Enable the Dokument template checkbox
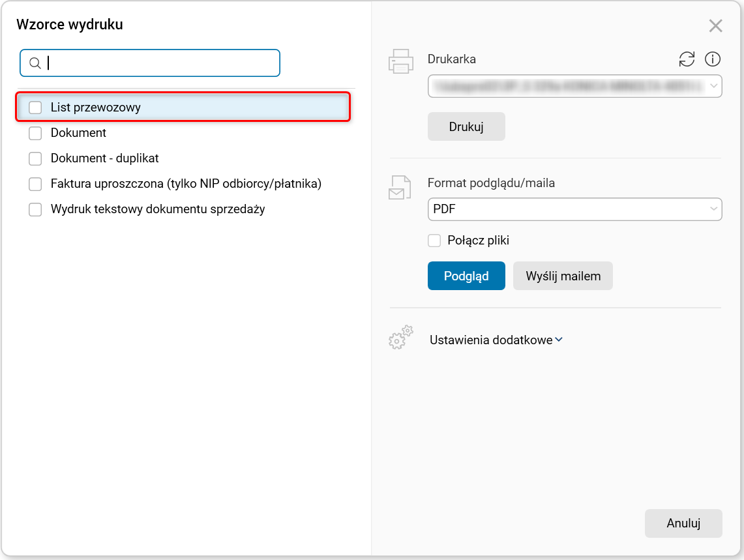744x560 pixels. click(35, 133)
